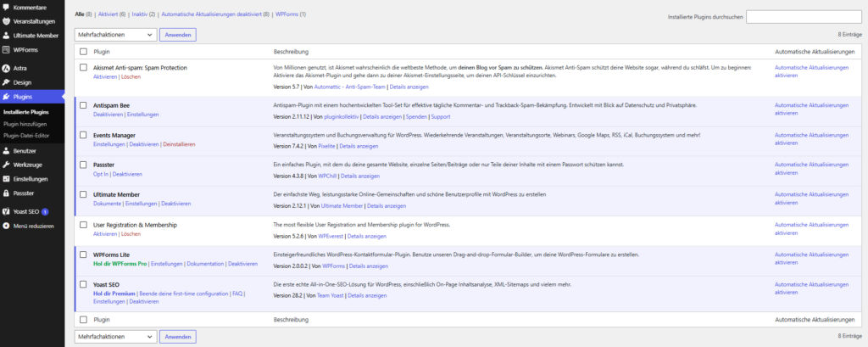Click the Yoast SEO icon in sidebar

click(6, 212)
